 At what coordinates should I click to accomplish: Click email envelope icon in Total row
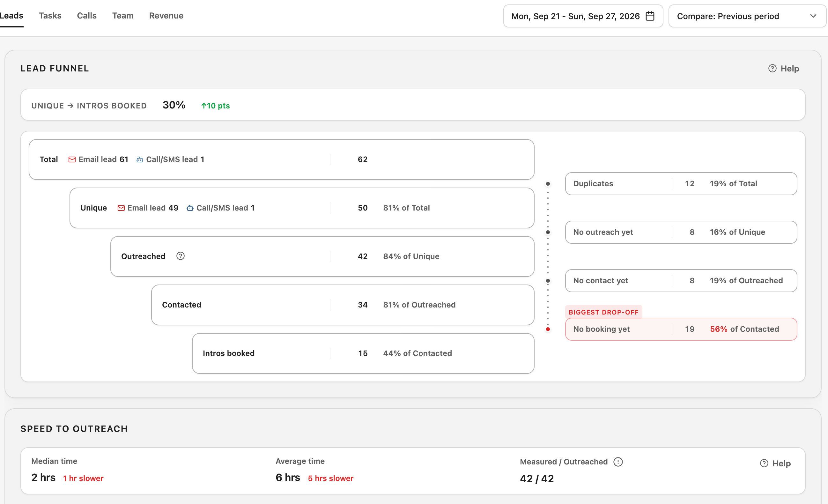pyautogui.click(x=72, y=159)
